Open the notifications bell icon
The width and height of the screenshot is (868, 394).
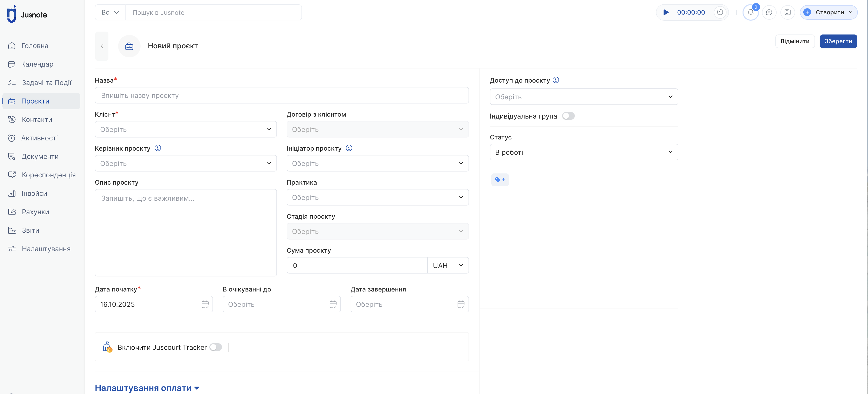[750, 12]
